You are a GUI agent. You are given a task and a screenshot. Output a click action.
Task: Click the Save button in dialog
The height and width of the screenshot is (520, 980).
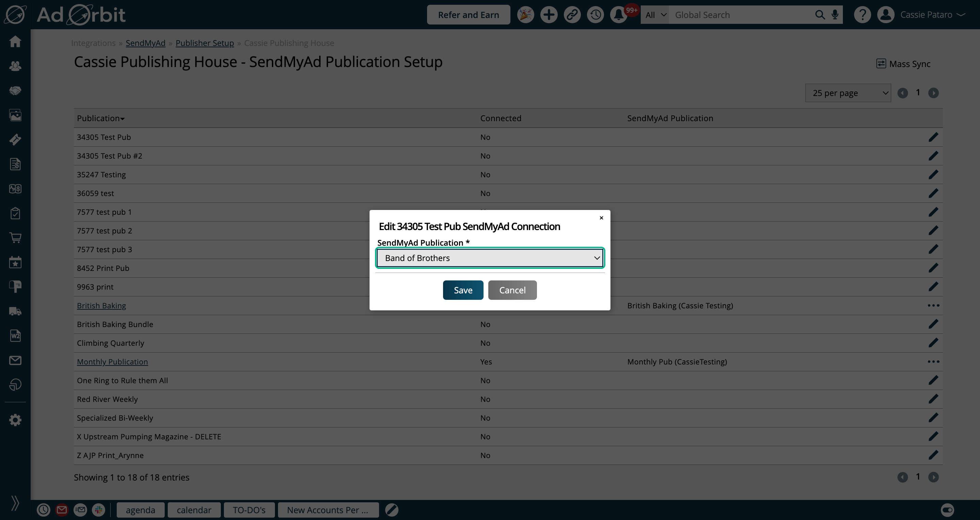click(463, 290)
